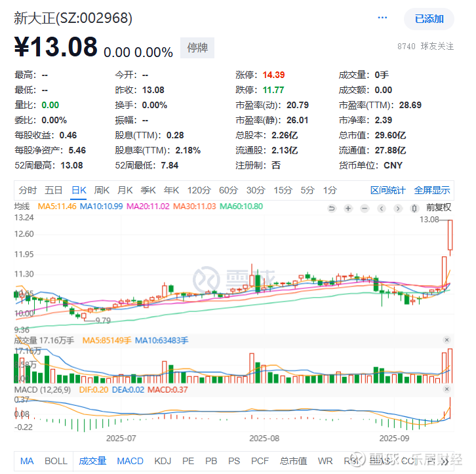Viewport: 476px width, 474px height.
Task: Click the 2025-08 date axis label
Action: [264, 439]
